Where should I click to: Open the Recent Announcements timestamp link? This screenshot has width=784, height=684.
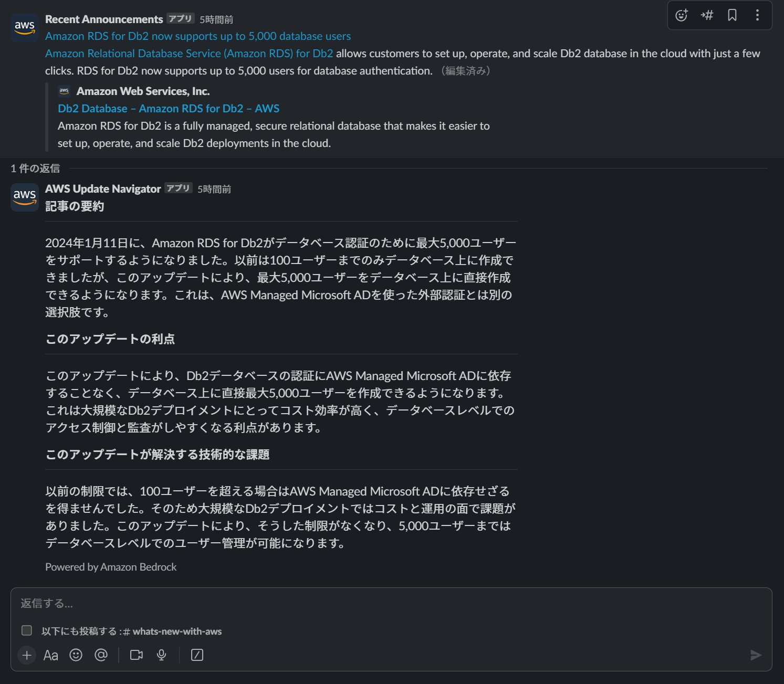point(216,18)
